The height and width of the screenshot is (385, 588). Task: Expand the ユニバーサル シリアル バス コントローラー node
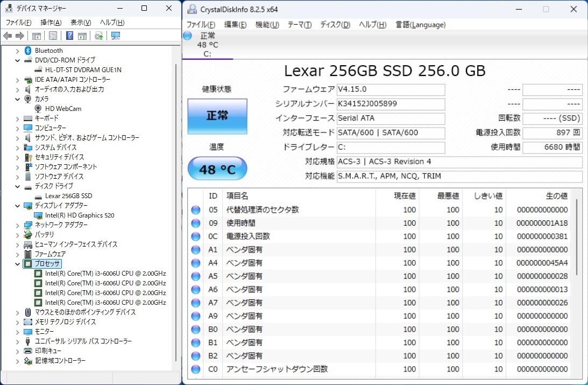[17, 341]
